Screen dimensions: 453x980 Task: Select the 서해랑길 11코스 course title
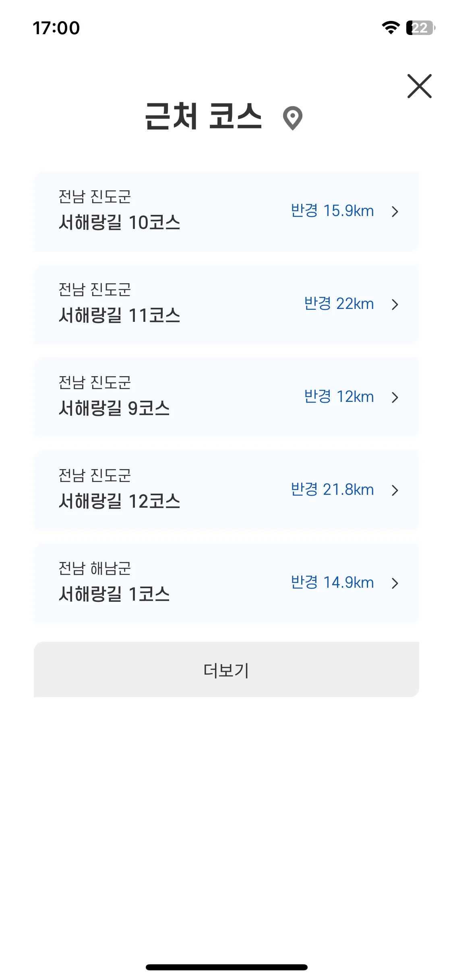pyautogui.click(x=119, y=315)
